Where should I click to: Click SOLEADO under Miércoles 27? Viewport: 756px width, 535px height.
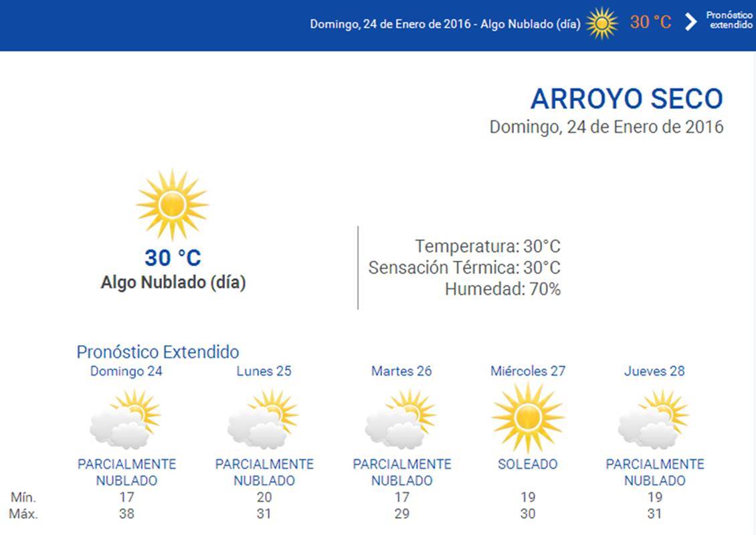click(528, 464)
